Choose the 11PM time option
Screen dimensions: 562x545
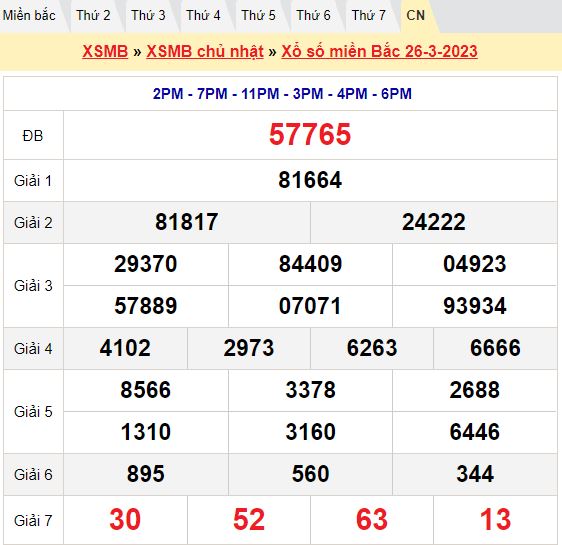click(x=260, y=94)
